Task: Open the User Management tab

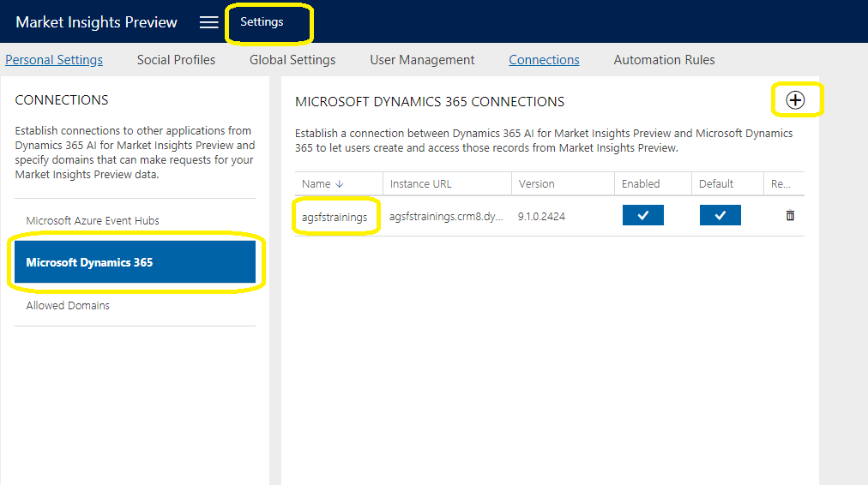Action: pyautogui.click(x=422, y=60)
